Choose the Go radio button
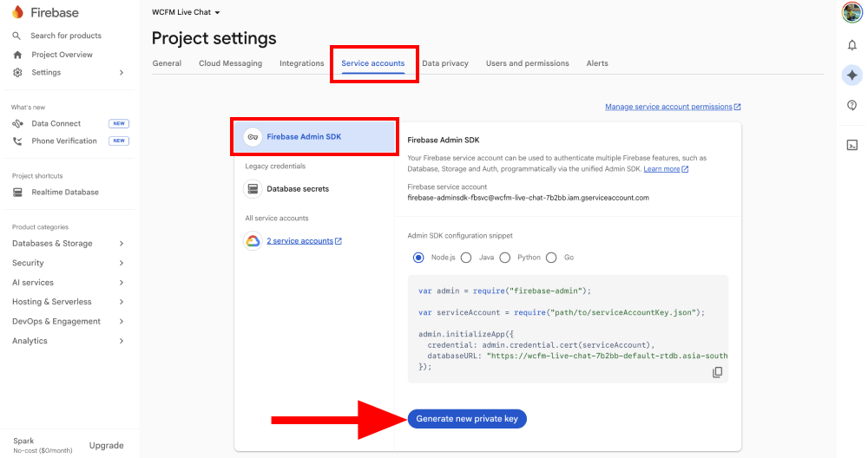Screen dimensions: 868x458 [552, 258]
